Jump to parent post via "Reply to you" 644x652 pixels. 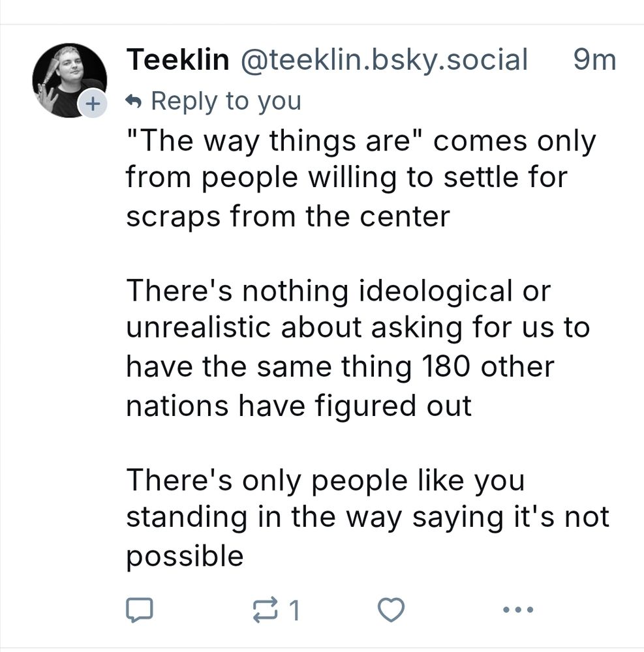(x=225, y=101)
